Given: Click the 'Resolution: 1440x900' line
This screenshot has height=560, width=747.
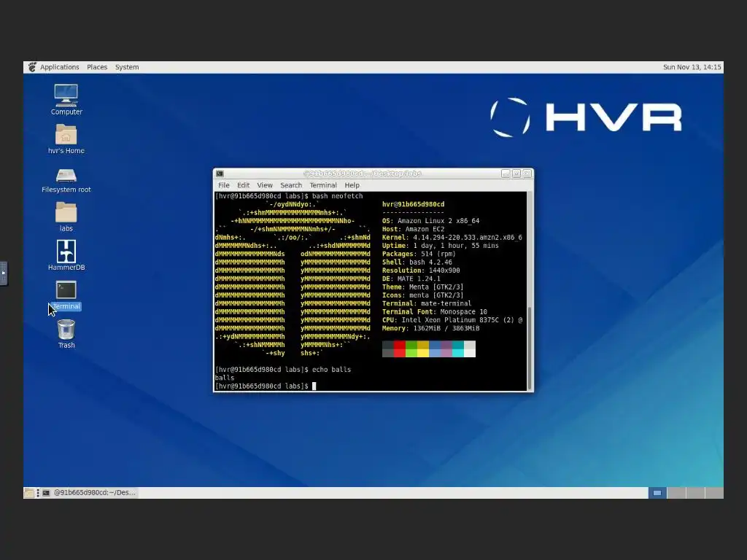Looking at the screenshot, I should click(421, 271).
